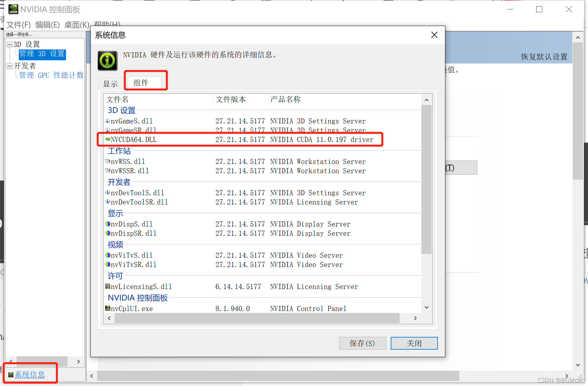Click the nvViTvS.dll file icon
This screenshot has height=386, width=588.
[108, 255]
